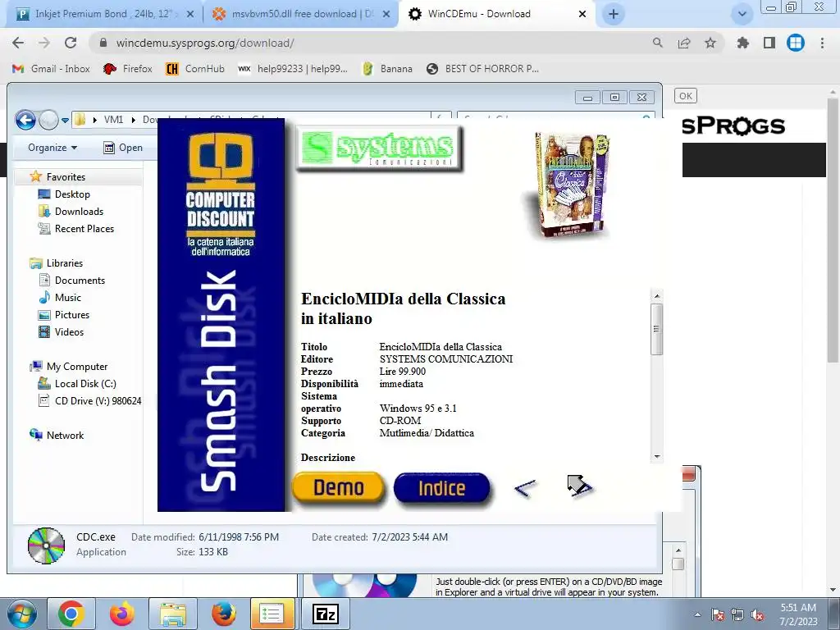Close the msvbvm50.dll tab
This screenshot has width=840, height=630.
click(x=386, y=15)
